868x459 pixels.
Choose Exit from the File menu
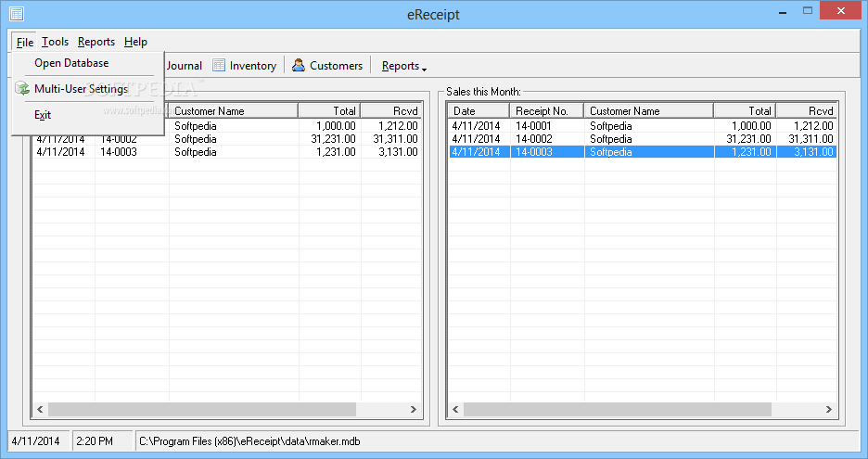tap(43, 115)
